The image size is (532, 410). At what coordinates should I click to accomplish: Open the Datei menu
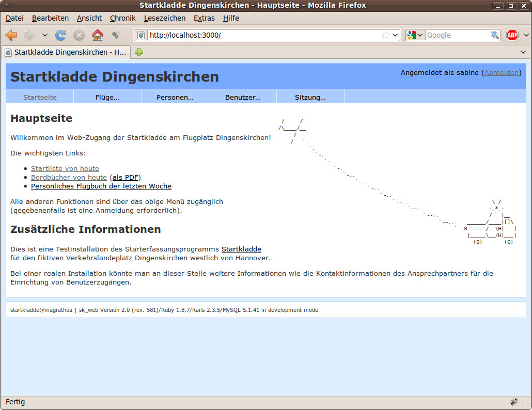(x=14, y=18)
